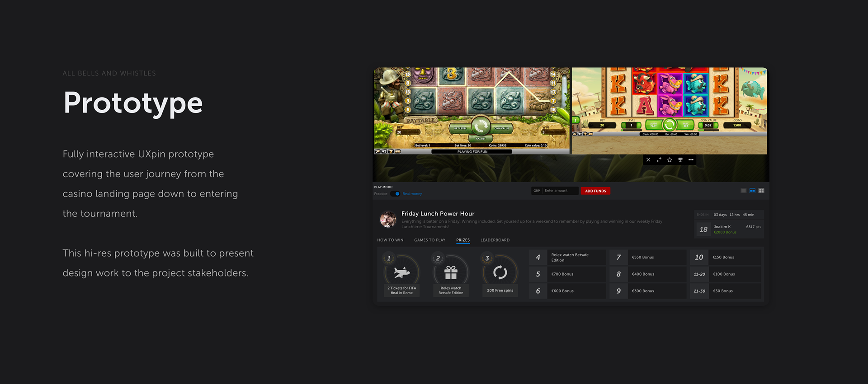This screenshot has height=384, width=868.
Task: Select the PRIZES tab
Action: 463,240
